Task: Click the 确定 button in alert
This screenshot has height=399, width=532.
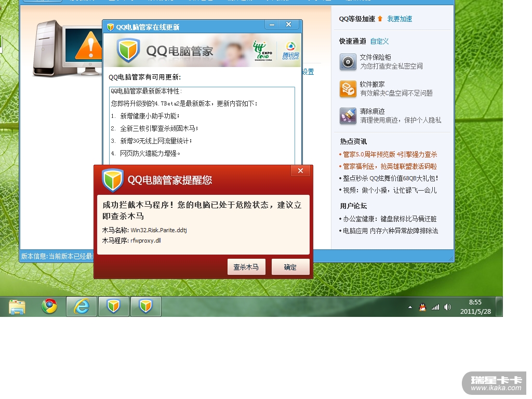Action: [290, 267]
